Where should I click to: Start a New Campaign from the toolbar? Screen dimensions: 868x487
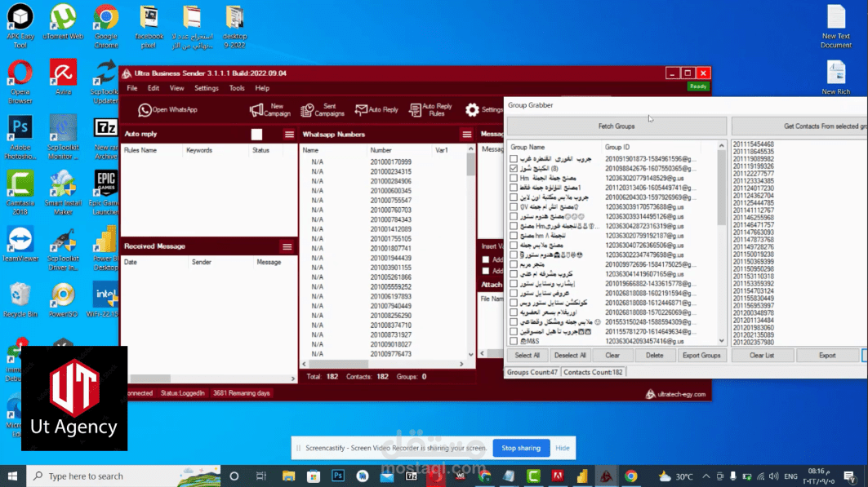(270, 109)
